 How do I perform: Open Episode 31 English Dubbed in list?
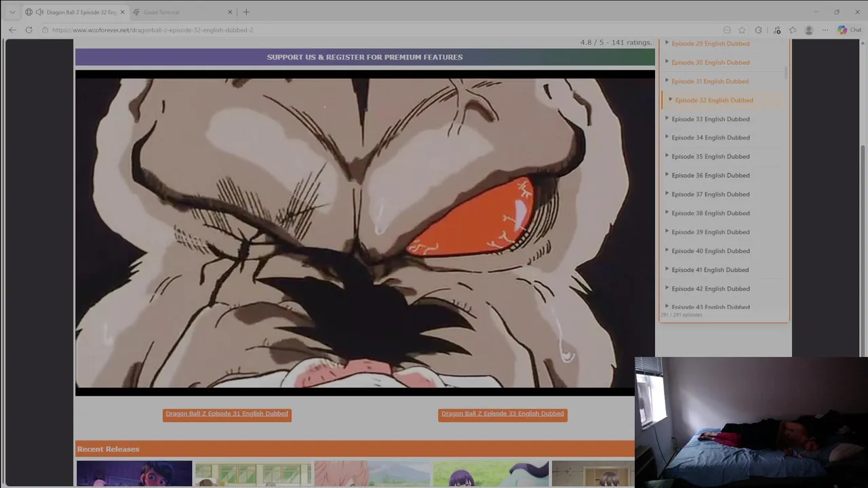click(x=710, y=81)
